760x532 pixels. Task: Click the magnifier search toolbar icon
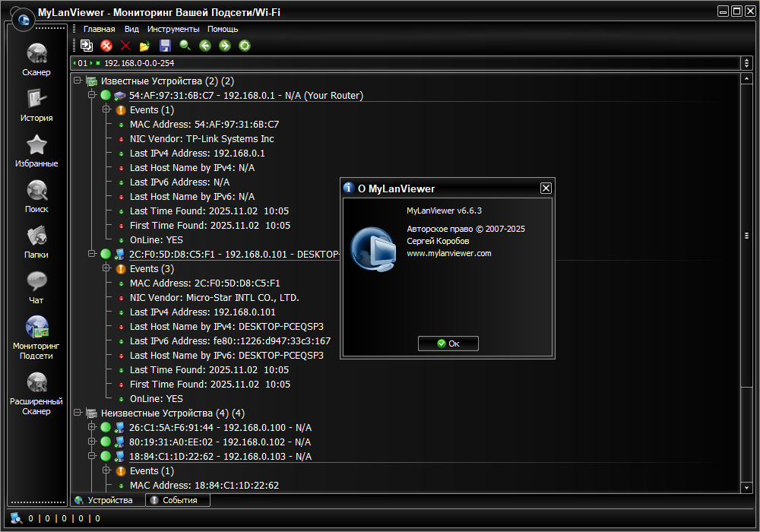tap(185, 46)
